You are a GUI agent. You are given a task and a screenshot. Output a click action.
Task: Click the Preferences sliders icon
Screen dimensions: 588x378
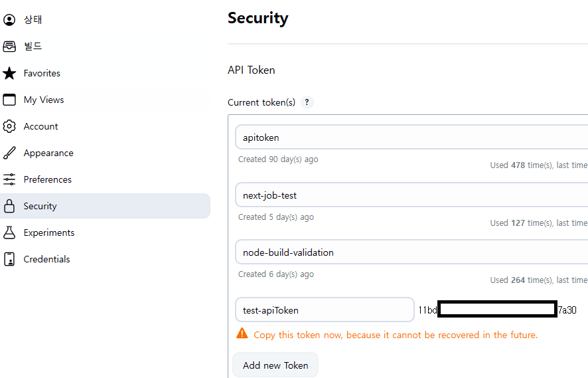click(9, 179)
